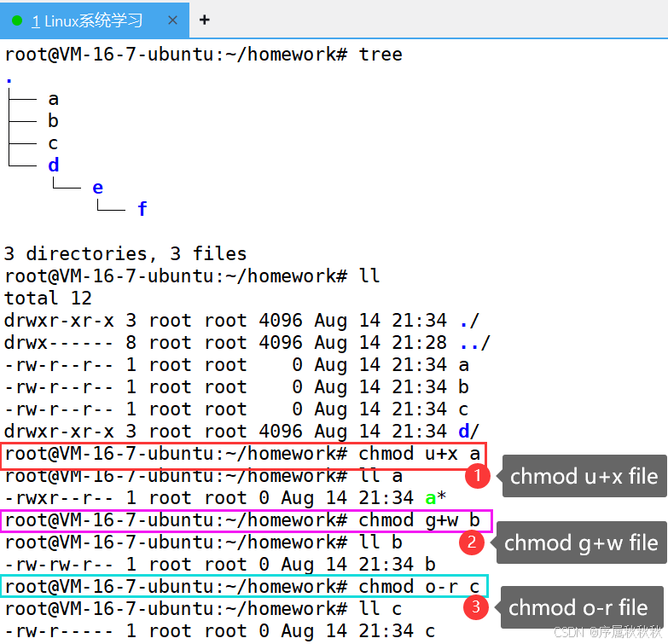
Task: Click directory 'd' in tree output
Action: (x=53, y=165)
